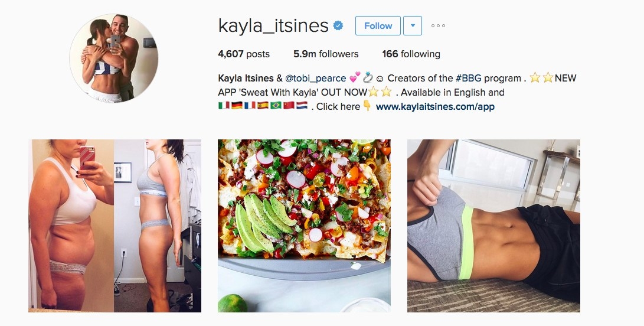Open the @tobi_pearce profile link
Image resolution: width=644 pixels, height=326 pixels.
click(x=315, y=78)
